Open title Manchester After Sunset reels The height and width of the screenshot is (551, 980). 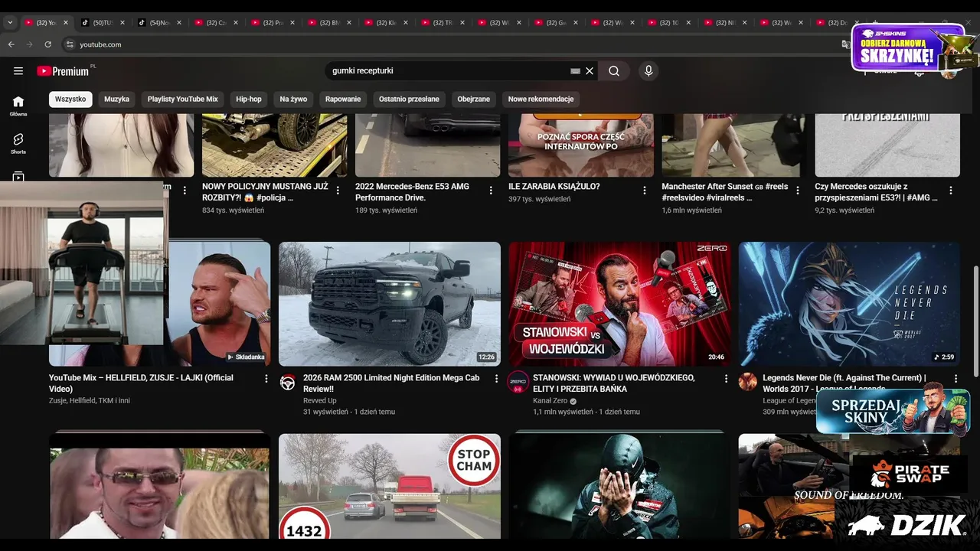(724, 191)
